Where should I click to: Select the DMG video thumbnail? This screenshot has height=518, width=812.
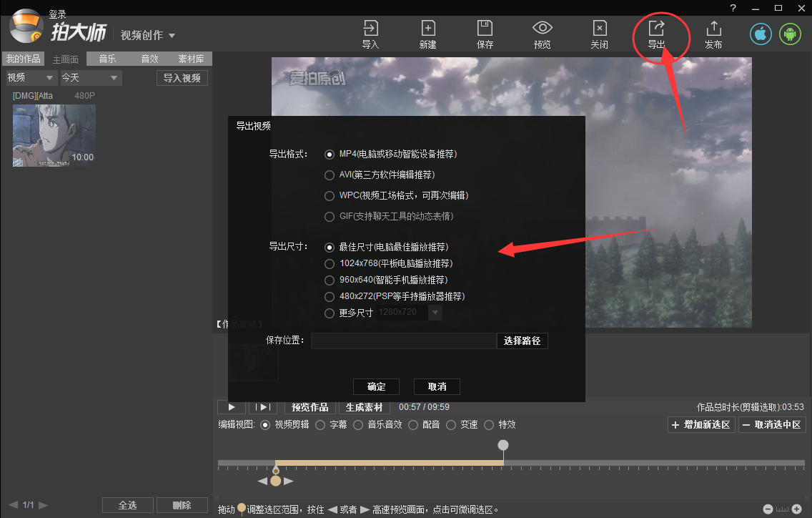[54, 135]
